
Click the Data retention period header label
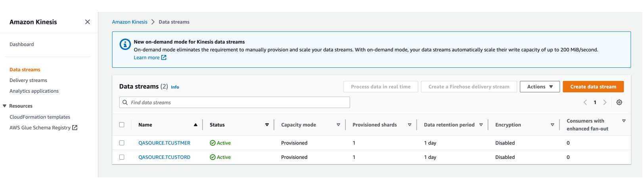coord(450,125)
